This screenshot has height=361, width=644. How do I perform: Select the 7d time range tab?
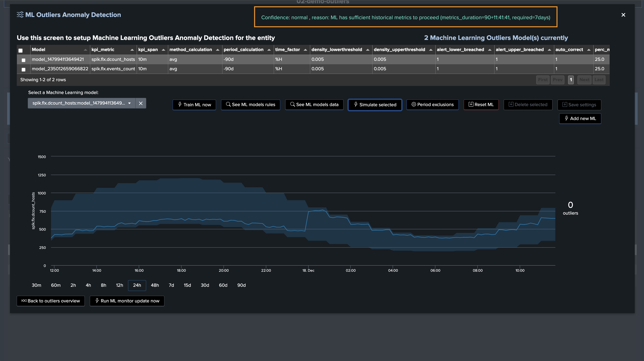pyautogui.click(x=171, y=285)
